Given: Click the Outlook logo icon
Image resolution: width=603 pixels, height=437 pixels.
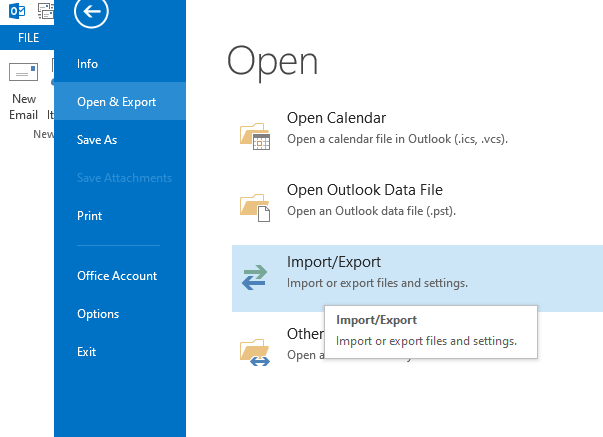Looking at the screenshot, I should pos(17,11).
